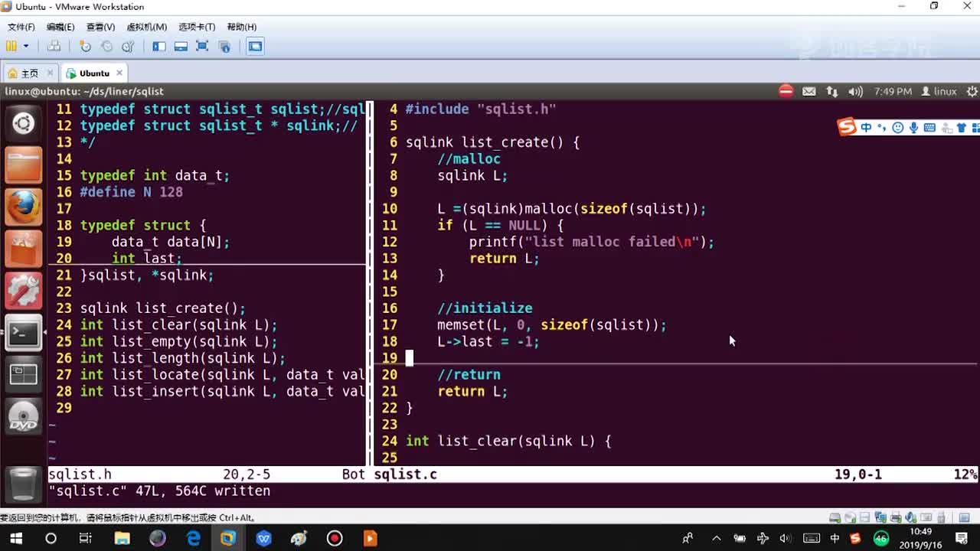The width and height of the screenshot is (980, 551).
Task: Expand the power options dropdown arrow
Action: click(26, 46)
